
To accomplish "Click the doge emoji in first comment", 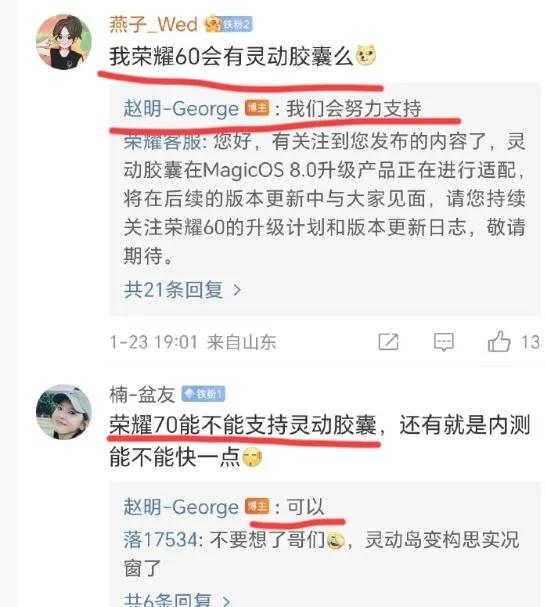I will pos(365,55).
